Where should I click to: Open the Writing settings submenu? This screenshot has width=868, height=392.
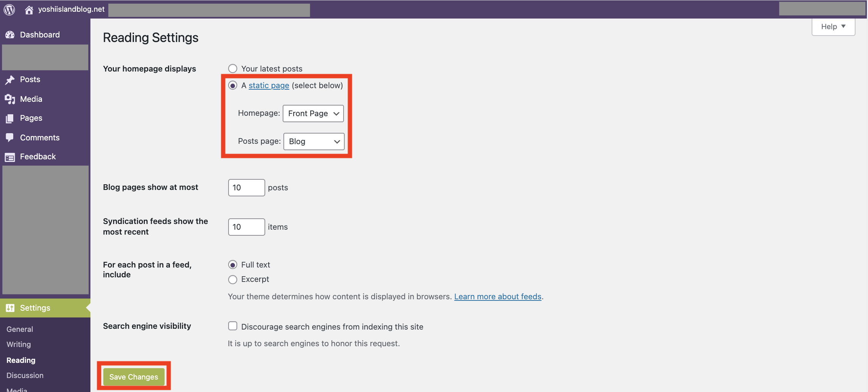click(x=19, y=344)
